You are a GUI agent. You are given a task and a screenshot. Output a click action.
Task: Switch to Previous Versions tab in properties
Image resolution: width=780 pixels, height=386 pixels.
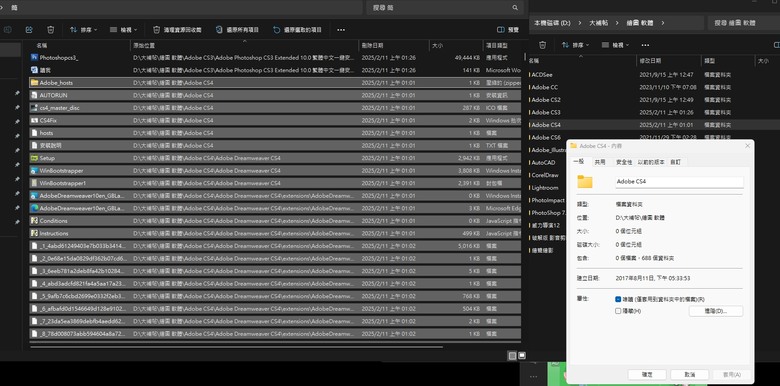click(x=651, y=162)
